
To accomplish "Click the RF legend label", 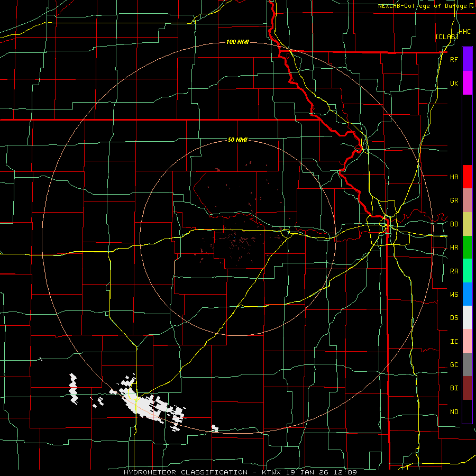I will pos(454,59).
